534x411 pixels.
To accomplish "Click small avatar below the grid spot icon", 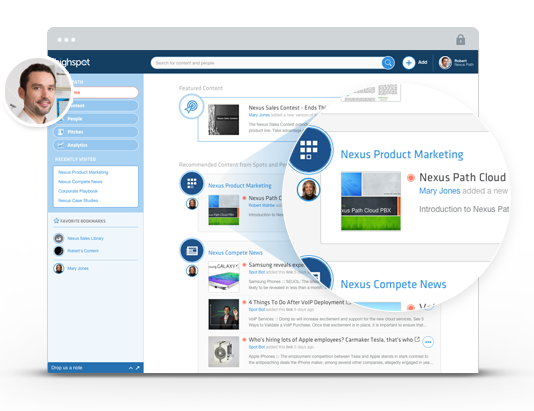I will pyautogui.click(x=192, y=204).
